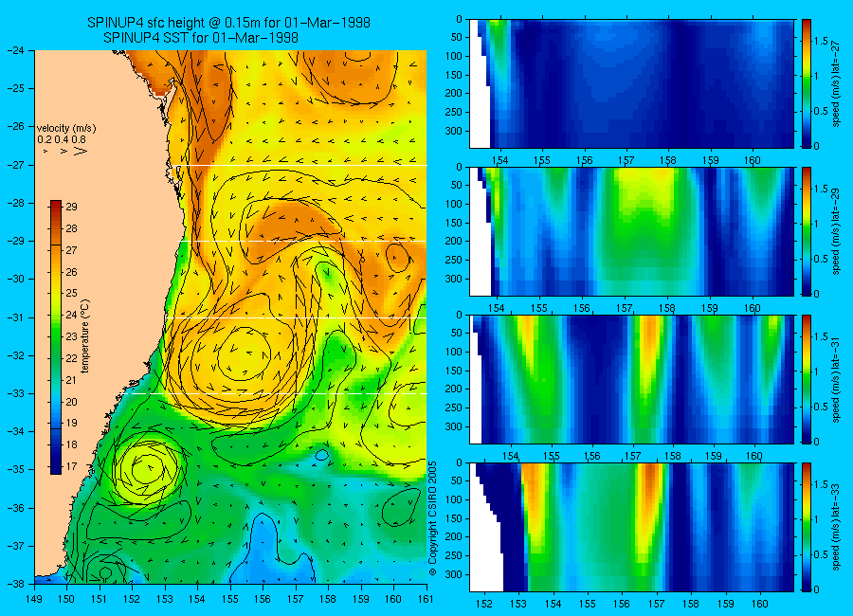Click the speed color bar labeled lat=-33
This screenshot has width=853, height=616.
806,527
